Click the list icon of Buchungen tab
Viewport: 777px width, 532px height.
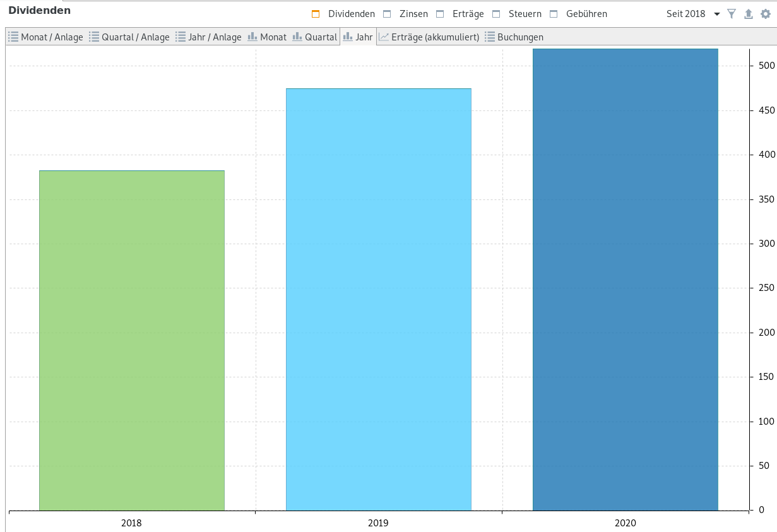[x=490, y=37]
